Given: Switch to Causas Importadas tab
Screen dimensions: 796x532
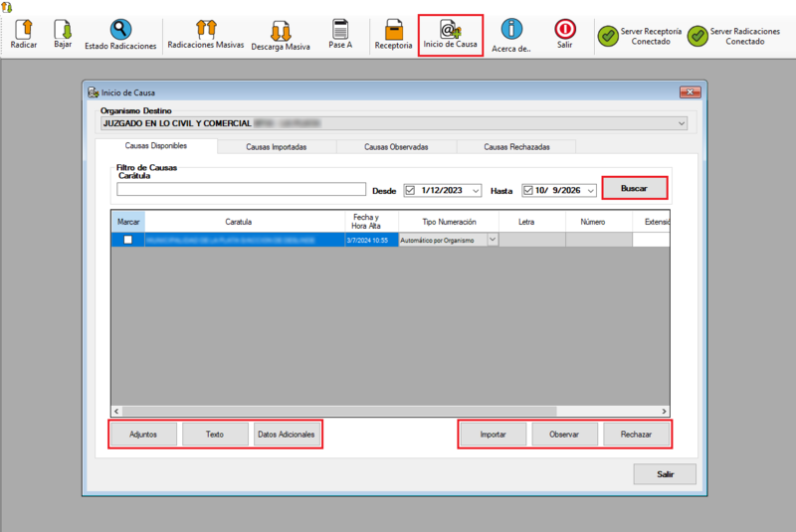Looking at the screenshot, I should click(277, 147).
